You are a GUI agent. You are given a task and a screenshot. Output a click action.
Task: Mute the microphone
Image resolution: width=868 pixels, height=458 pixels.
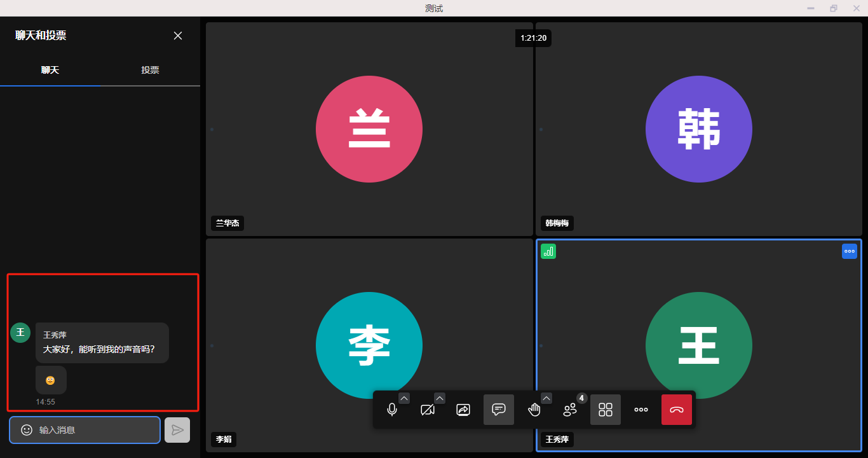tap(392, 410)
